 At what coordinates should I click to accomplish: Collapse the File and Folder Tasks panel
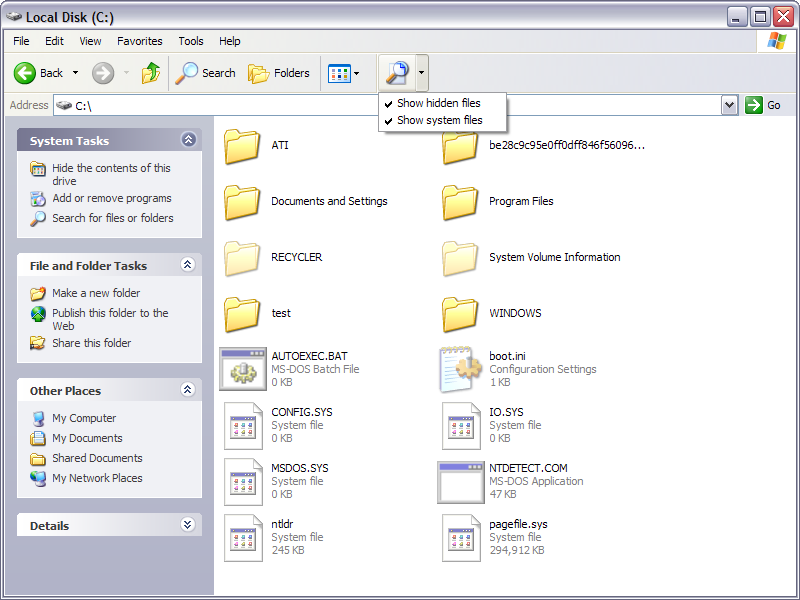188,264
